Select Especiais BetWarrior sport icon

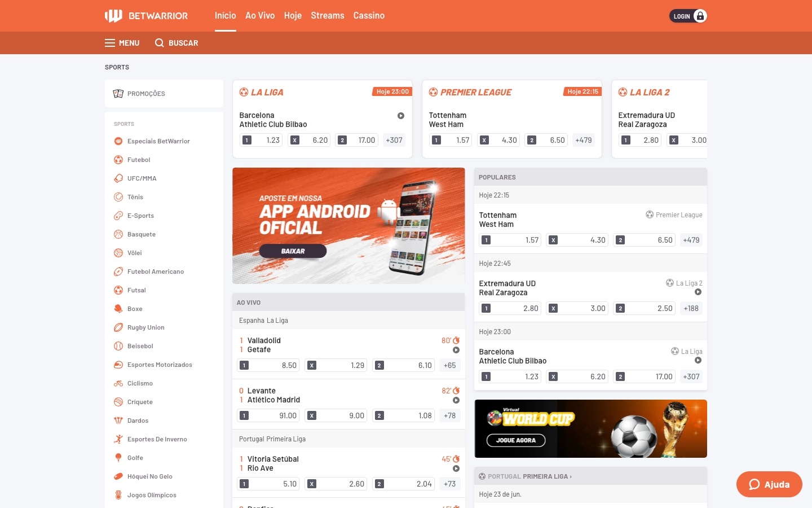118,141
